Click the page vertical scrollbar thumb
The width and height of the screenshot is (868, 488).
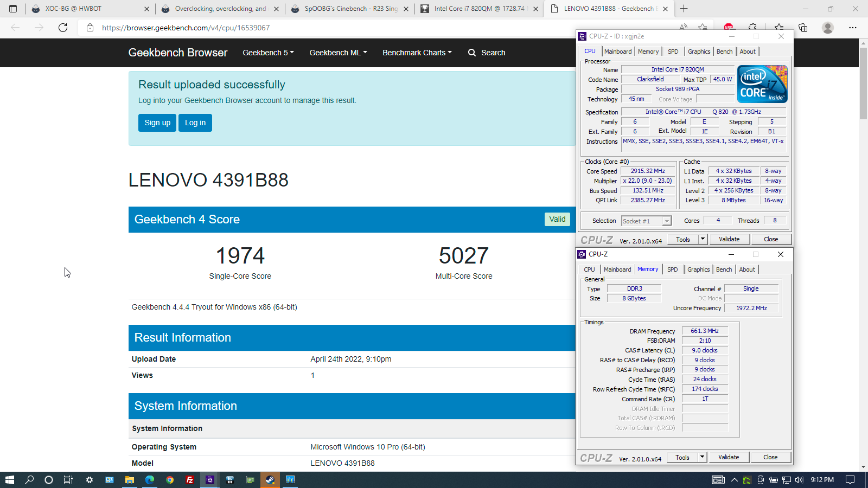(x=863, y=83)
